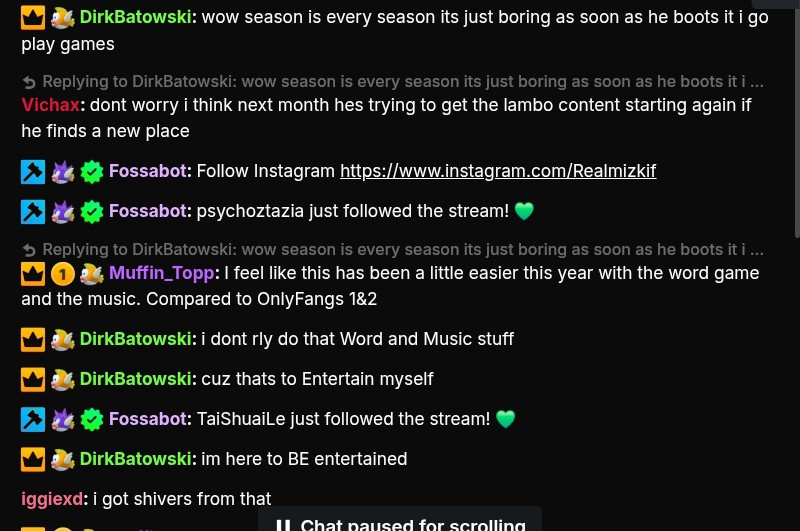Click the purple fish badge on psychoztazia follow message
Viewport: 800px width, 531px height.
[x=63, y=212]
